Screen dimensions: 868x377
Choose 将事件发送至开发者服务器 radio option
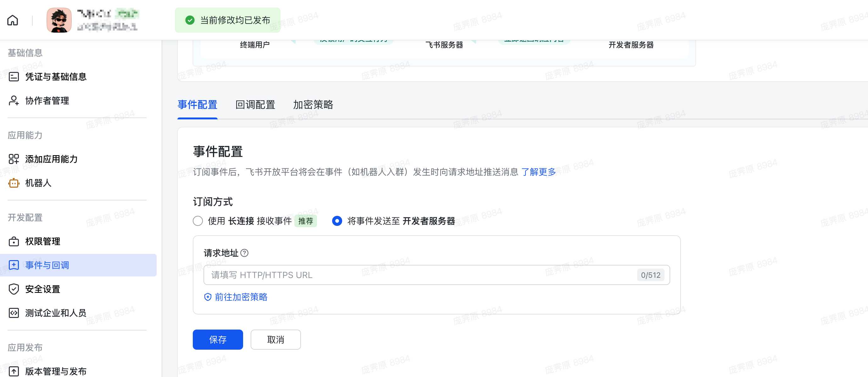tap(337, 221)
